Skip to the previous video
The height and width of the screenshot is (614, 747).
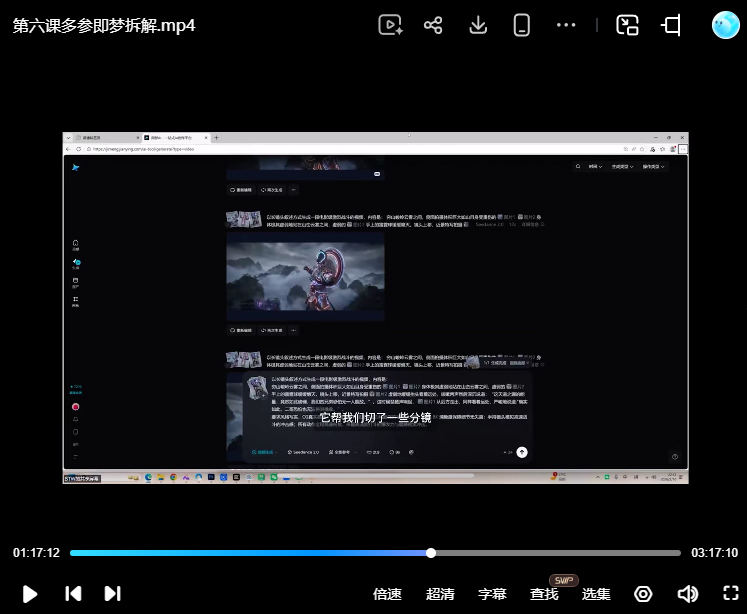click(73, 594)
